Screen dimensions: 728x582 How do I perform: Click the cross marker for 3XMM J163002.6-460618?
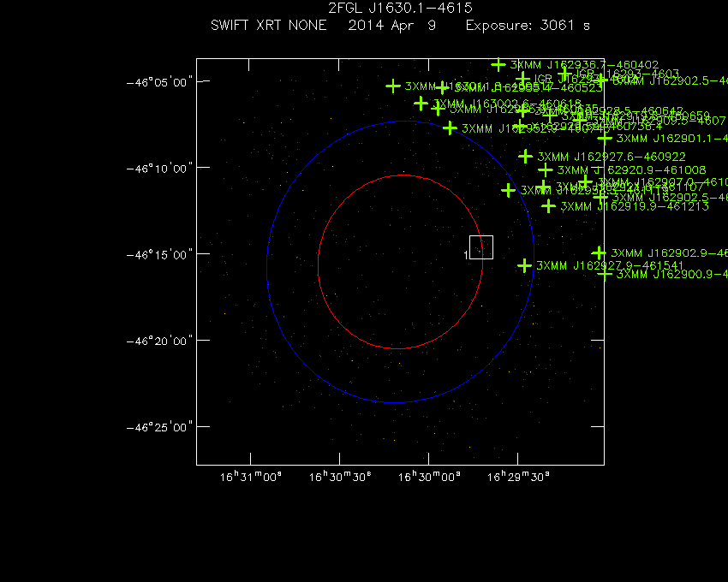click(421, 103)
